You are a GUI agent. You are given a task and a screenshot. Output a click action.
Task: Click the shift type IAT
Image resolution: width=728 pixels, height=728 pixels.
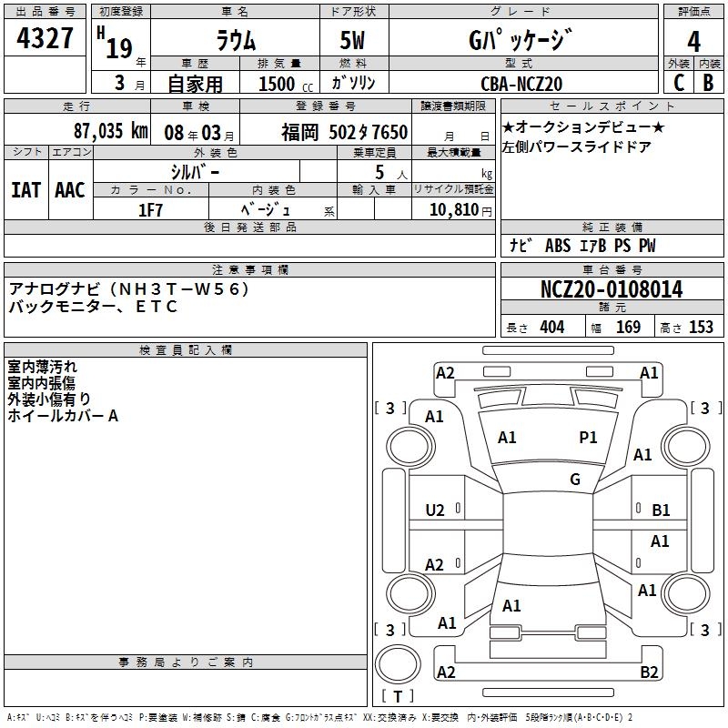tap(26, 190)
